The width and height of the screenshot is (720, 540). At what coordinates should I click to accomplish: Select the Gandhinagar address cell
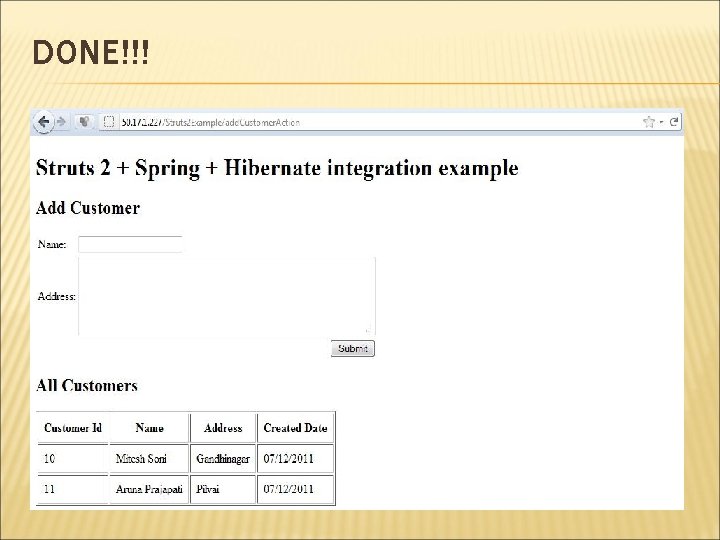223,458
